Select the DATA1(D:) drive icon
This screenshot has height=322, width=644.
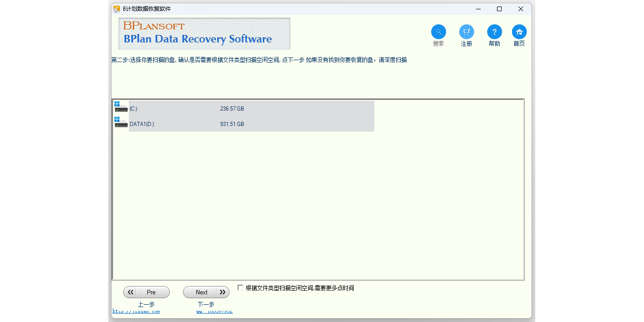121,122
